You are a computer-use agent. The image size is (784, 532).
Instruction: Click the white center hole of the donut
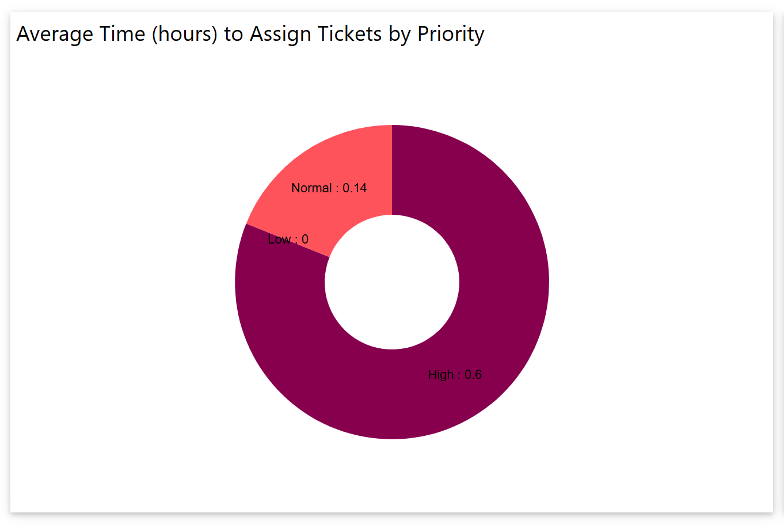(392, 282)
